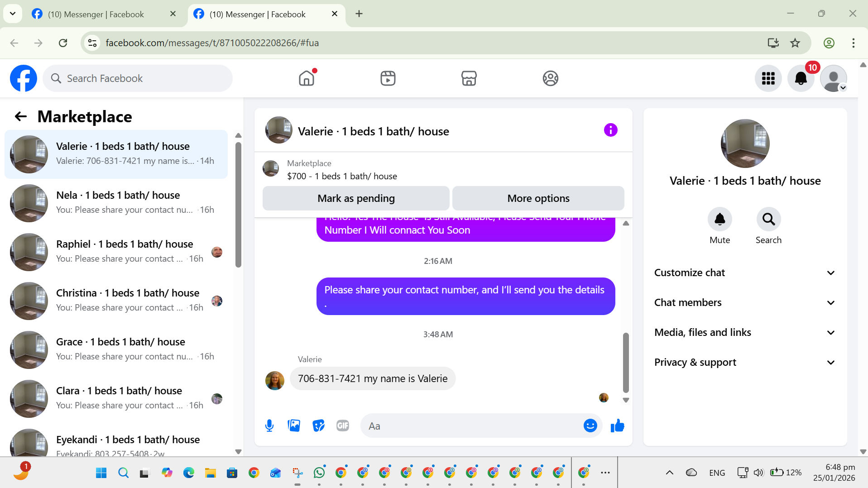The width and height of the screenshot is (868, 488).
Task: Open File Explorer from the taskbar
Action: (210, 473)
